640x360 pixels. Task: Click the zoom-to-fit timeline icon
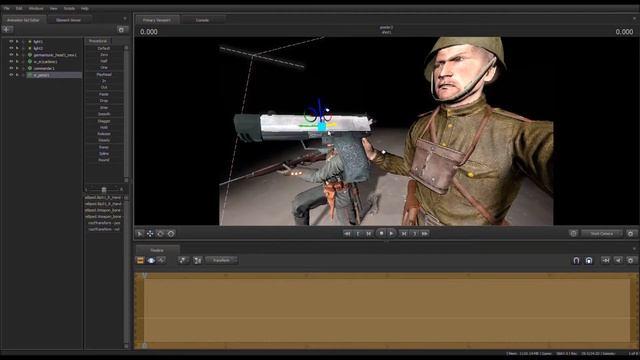click(606, 260)
